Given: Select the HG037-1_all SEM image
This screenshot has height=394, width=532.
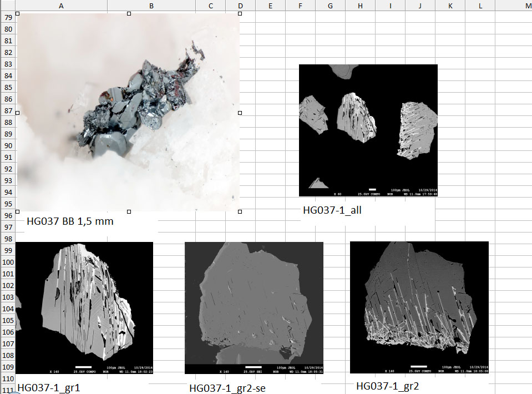Looking at the screenshot, I should (368, 130).
